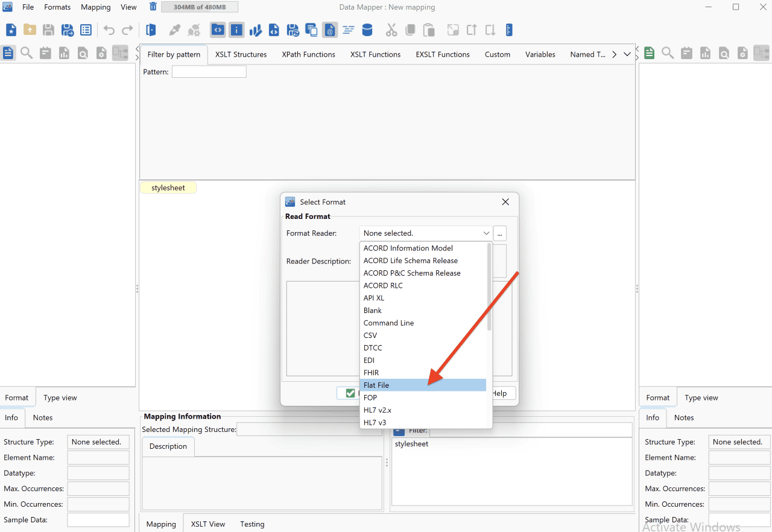Toggle the document with @ symbol icon
This screenshot has width=772, height=532.
coord(329,30)
